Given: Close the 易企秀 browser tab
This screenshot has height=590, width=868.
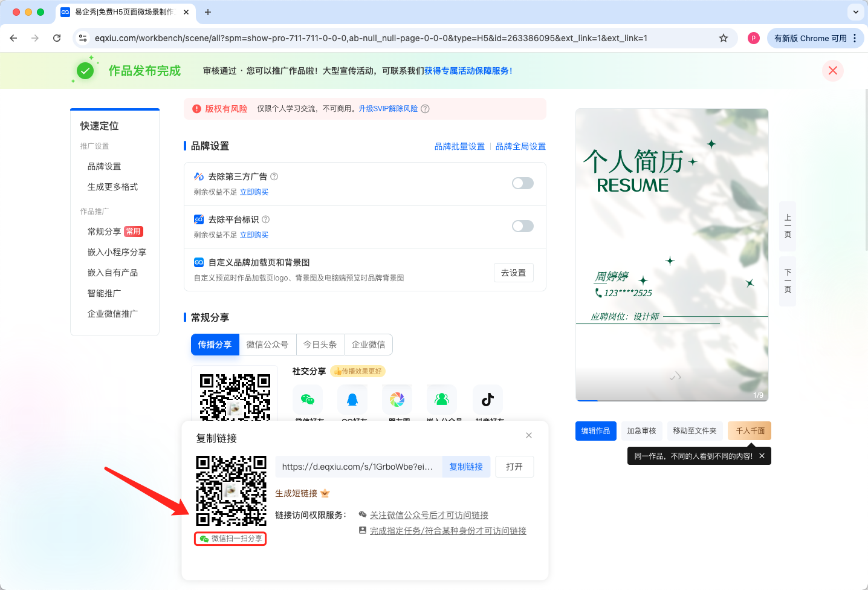Looking at the screenshot, I should [186, 12].
